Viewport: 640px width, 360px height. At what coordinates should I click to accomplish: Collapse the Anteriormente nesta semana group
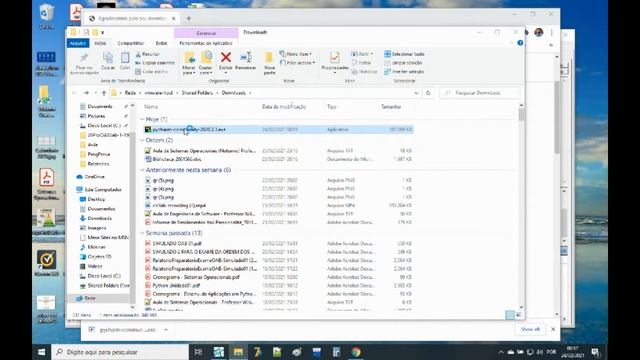point(142,170)
